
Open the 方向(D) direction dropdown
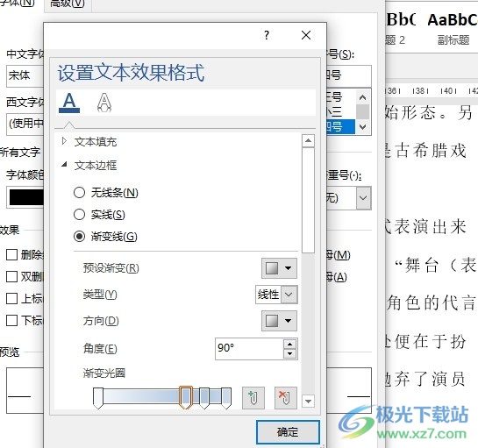coord(279,321)
